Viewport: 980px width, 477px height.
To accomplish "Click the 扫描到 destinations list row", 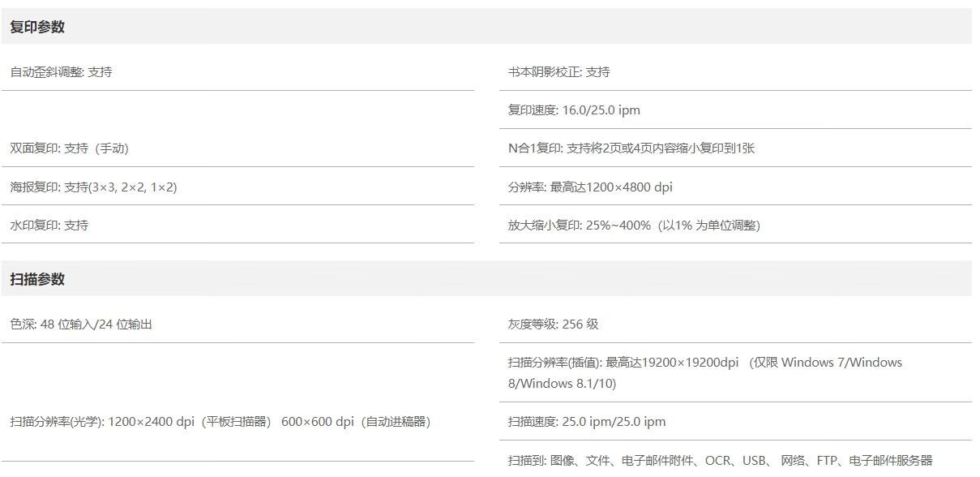I will click(x=720, y=460).
